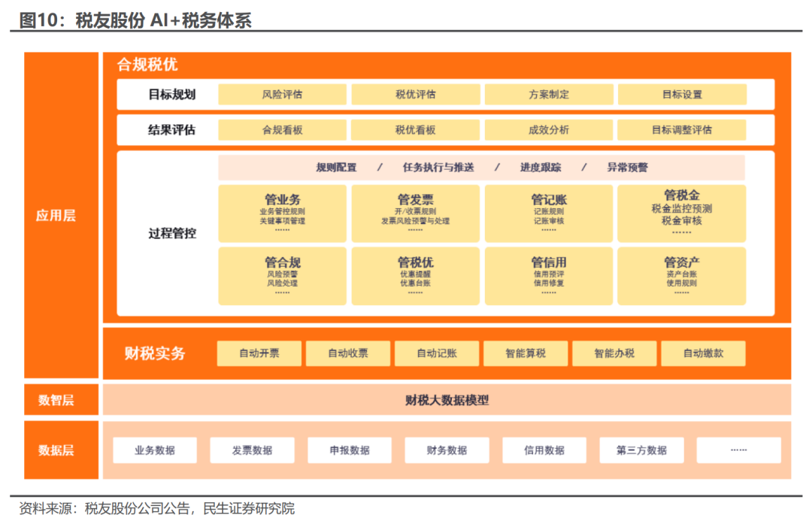Click the 资料来源 source line
The height and width of the screenshot is (527, 812).
(x=157, y=508)
